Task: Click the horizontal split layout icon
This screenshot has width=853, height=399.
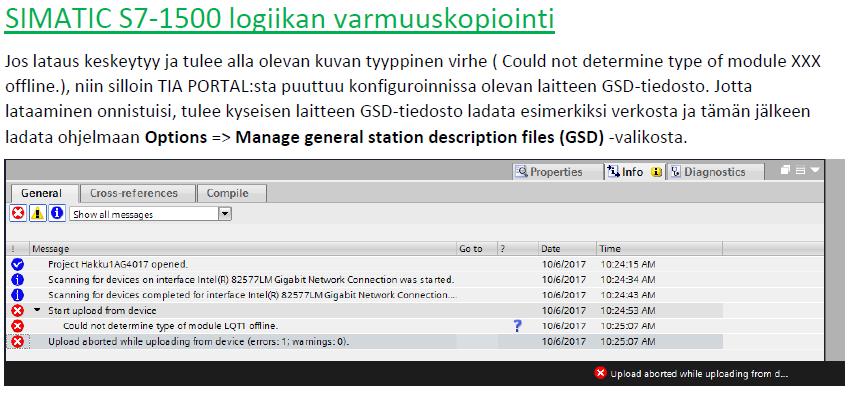Action: click(800, 170)
